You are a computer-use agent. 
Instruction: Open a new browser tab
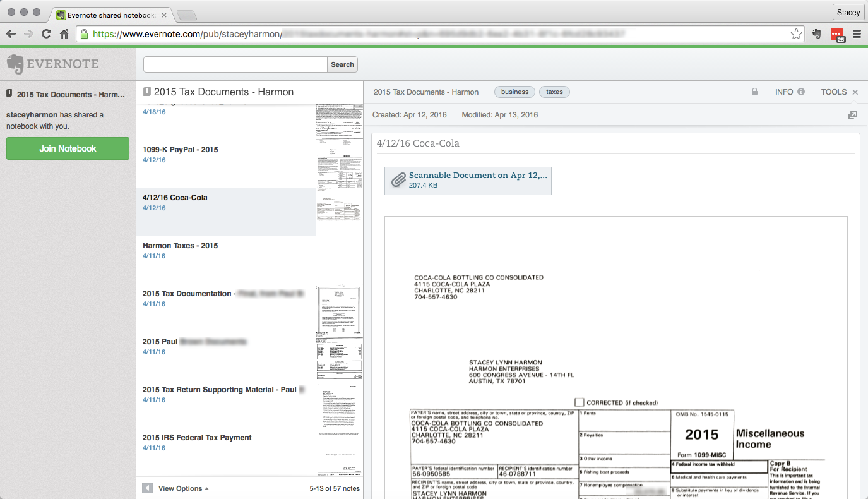click(186, 15)
